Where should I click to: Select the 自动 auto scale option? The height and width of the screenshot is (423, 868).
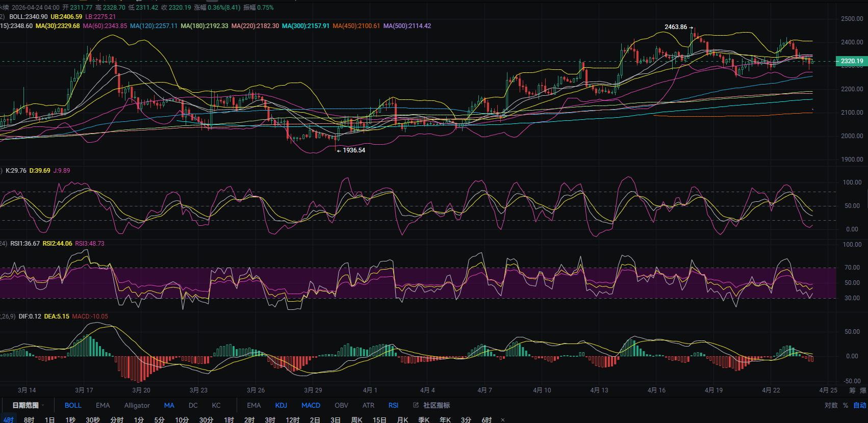click(x=859, y=405)
